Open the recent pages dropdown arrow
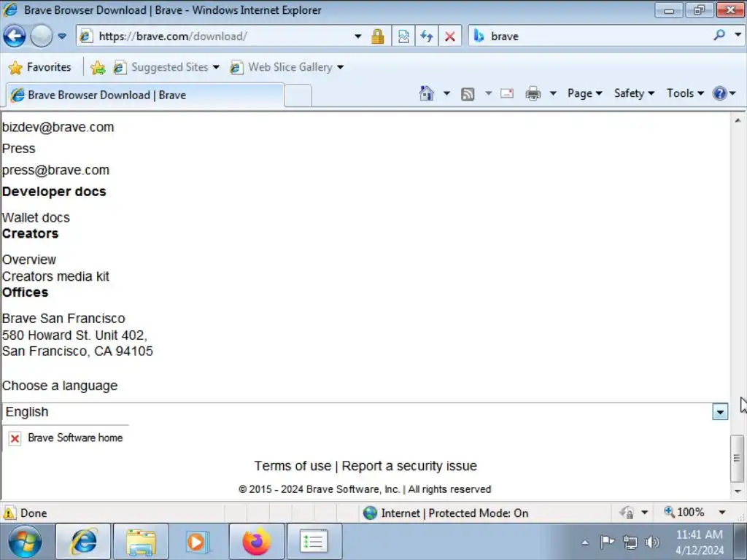 click(62, 36)
